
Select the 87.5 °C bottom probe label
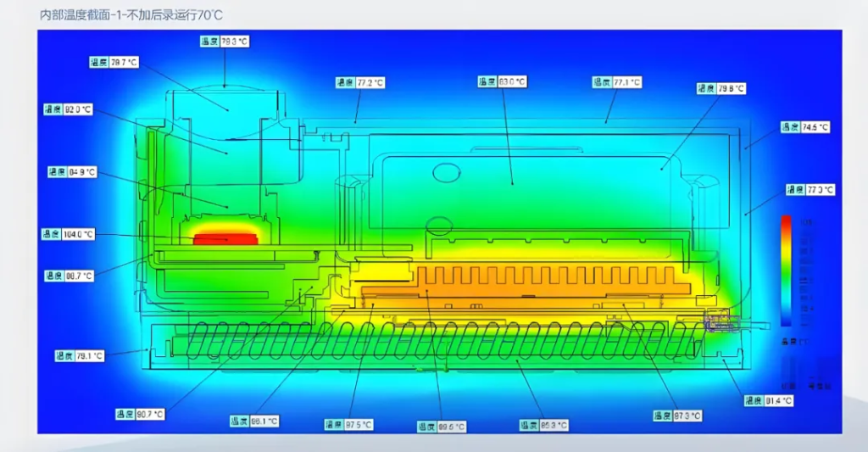tap(348, 424)
